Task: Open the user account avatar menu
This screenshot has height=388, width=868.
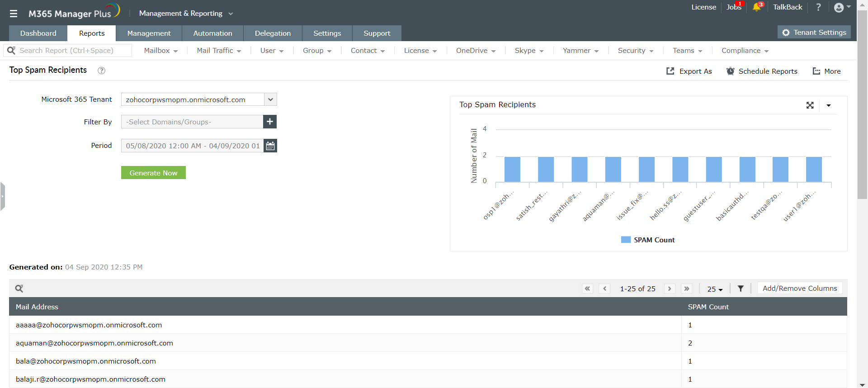Action: (x=842, y=7)
